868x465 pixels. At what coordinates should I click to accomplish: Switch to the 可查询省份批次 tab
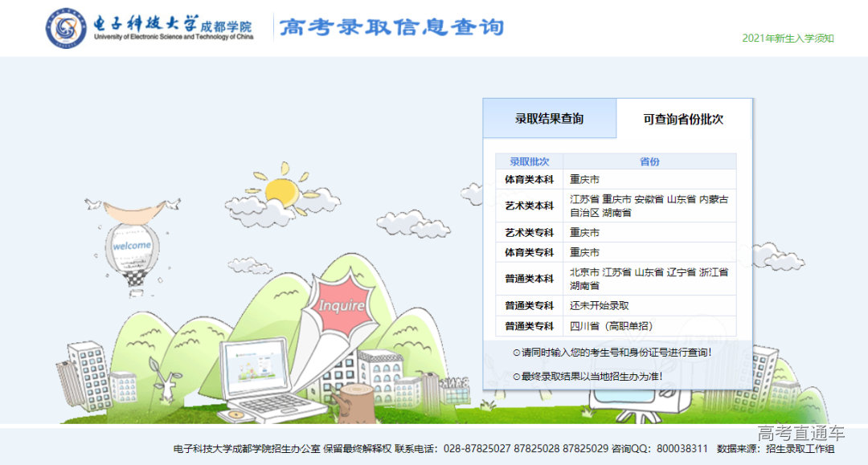pyautogui.click(x=682, y=117)
